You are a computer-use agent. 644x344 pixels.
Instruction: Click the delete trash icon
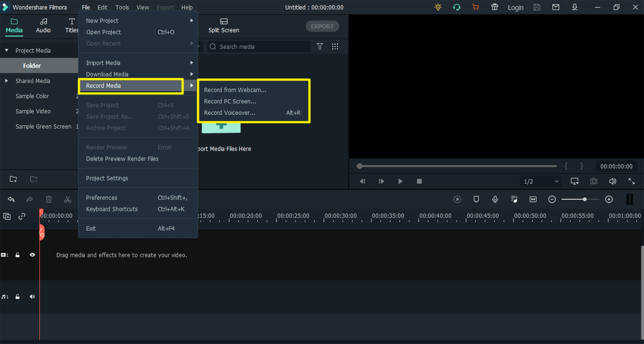[x=49, y=199]
